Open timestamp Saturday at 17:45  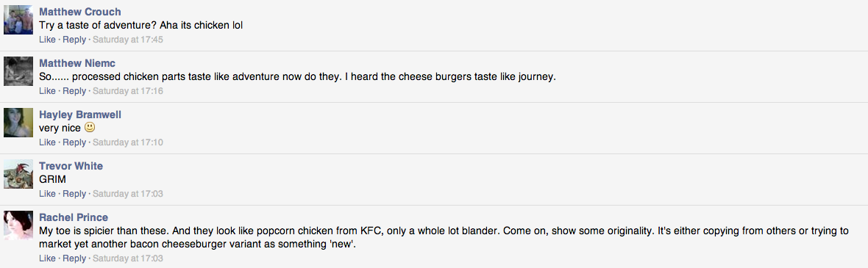coord(128,40)
